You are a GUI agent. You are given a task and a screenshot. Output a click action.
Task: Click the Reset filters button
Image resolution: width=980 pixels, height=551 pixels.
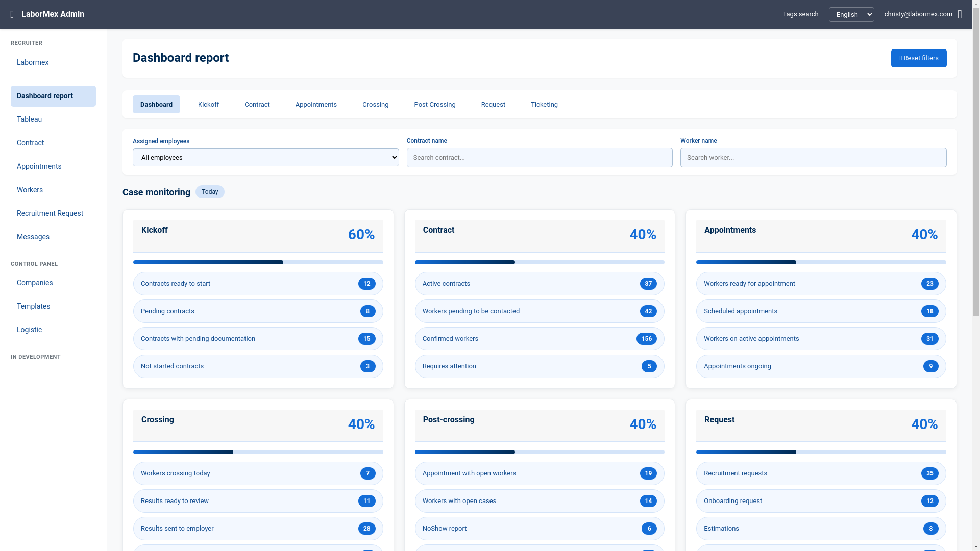(919, 58)
